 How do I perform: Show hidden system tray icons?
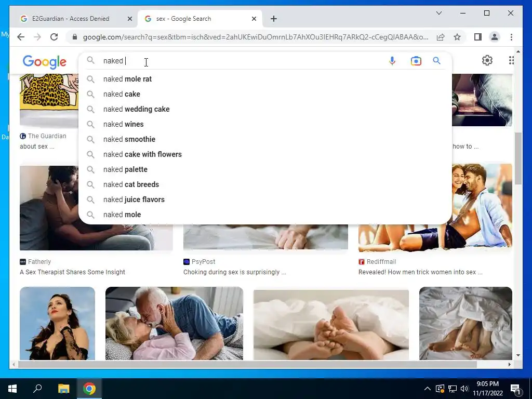(x=428, y=389)
